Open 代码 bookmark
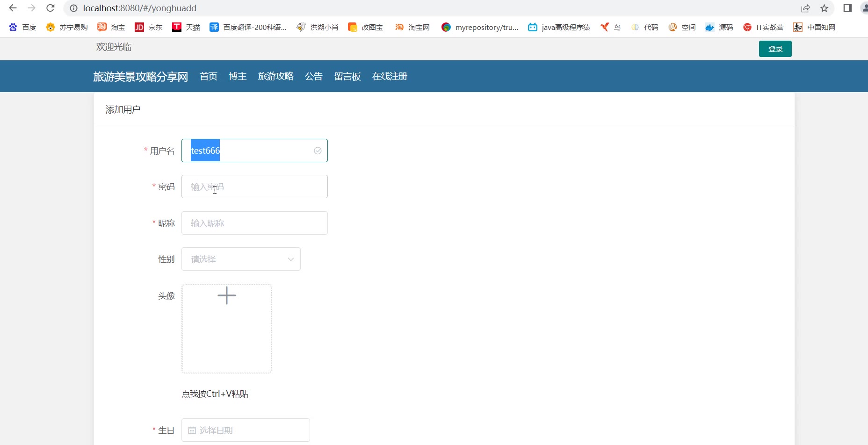This screenshot has height=445, width=868. pyautogui.click(x=644, y=27)
